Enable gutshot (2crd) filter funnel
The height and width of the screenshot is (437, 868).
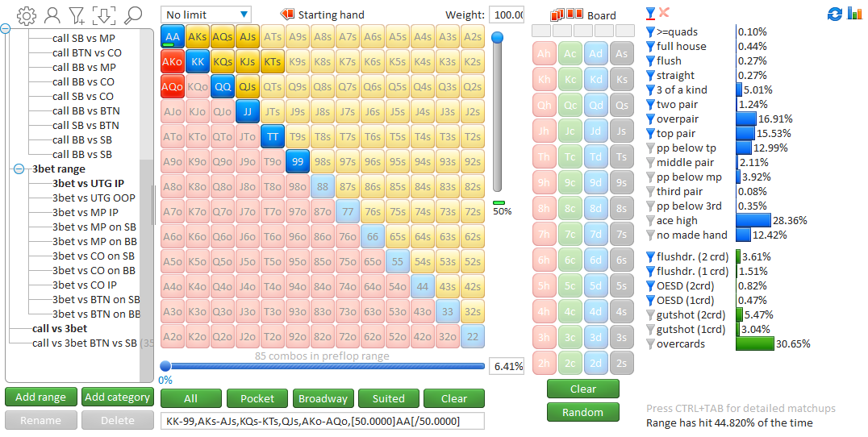(x=651, y=314)
